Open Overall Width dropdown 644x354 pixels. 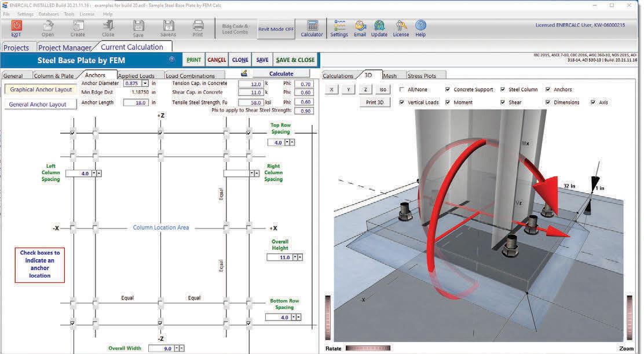click(x=177, y=348)
